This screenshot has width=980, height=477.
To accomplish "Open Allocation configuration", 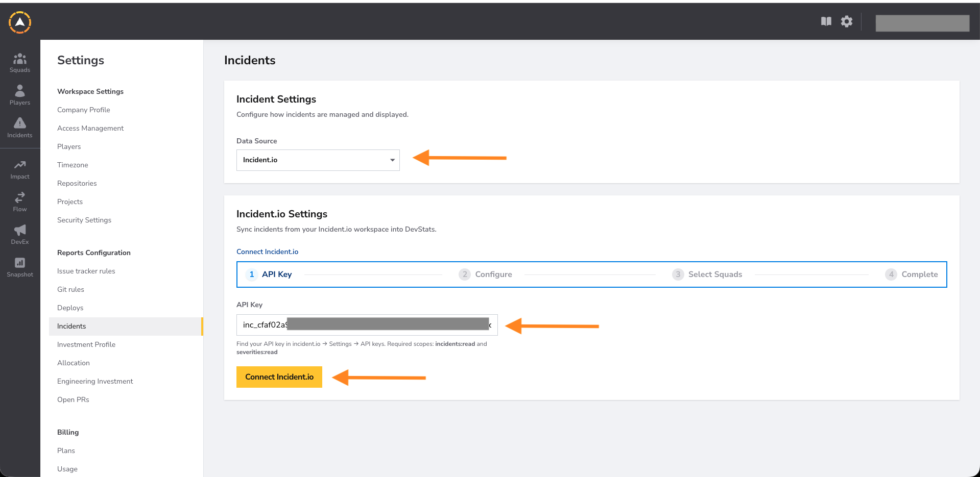I will (x=74, y=363).
